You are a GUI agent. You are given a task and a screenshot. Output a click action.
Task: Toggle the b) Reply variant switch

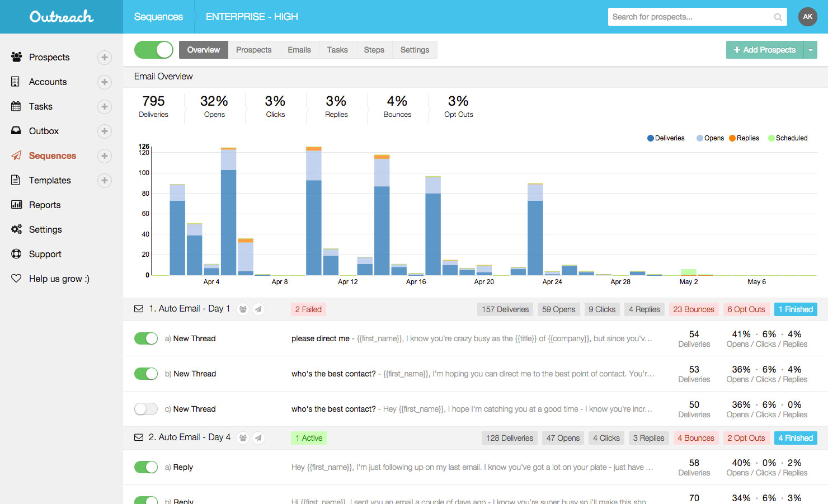[x=146, y=500]
